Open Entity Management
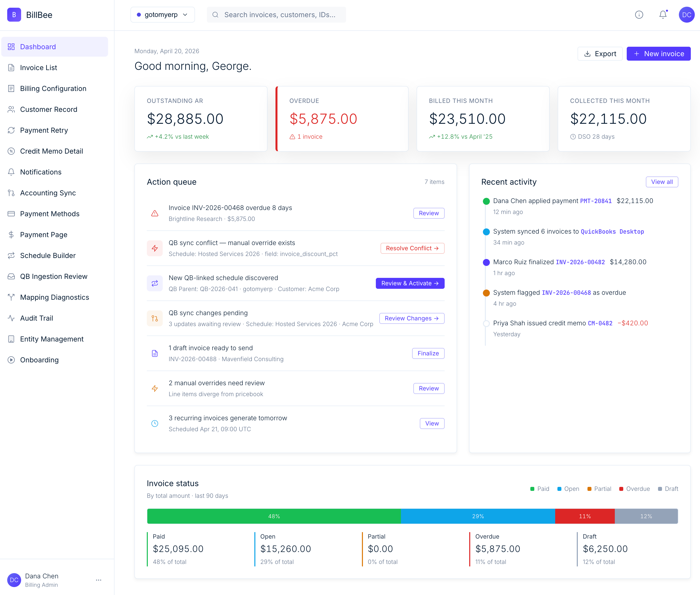Screen dimensions: 700x595 coord(55,339)
